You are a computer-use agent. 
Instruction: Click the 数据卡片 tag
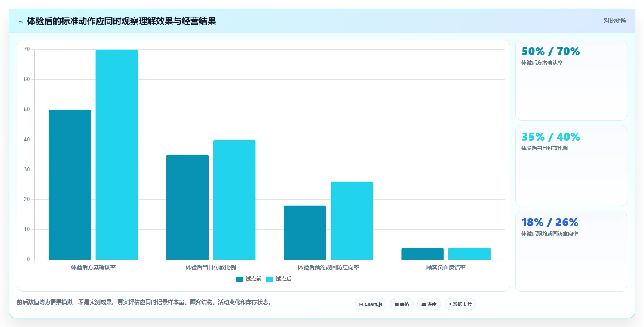(460, 304)
